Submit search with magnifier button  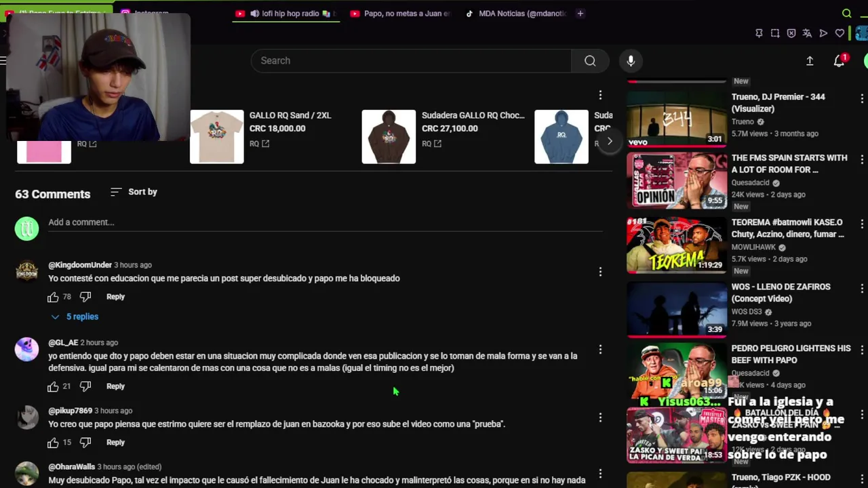coord(590,61)
